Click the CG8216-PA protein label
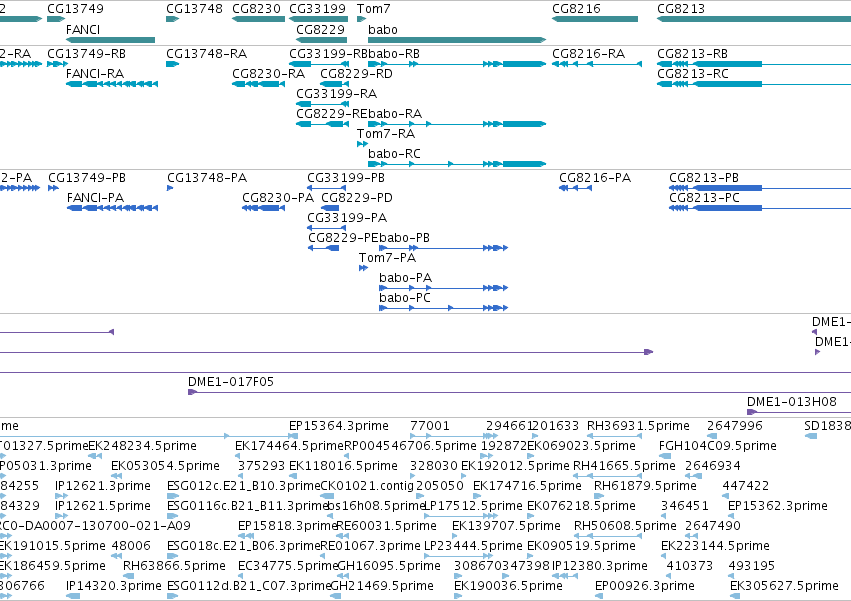 (595, 178)
